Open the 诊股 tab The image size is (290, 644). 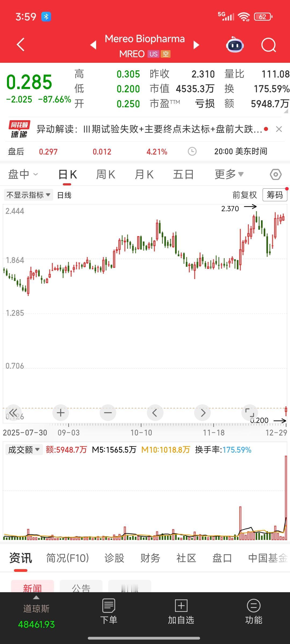pyautogui.click(x=114, y=558)
